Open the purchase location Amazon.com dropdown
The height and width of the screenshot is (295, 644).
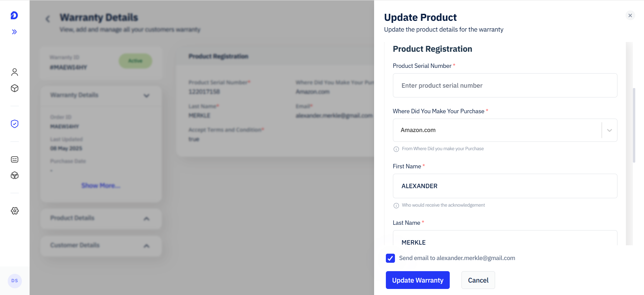point(505,130)
